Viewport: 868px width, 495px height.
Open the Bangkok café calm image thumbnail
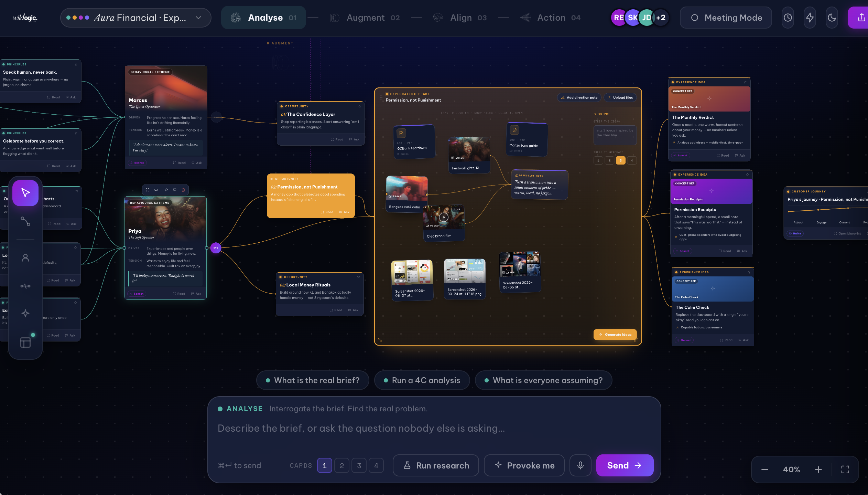click(407, 188)
